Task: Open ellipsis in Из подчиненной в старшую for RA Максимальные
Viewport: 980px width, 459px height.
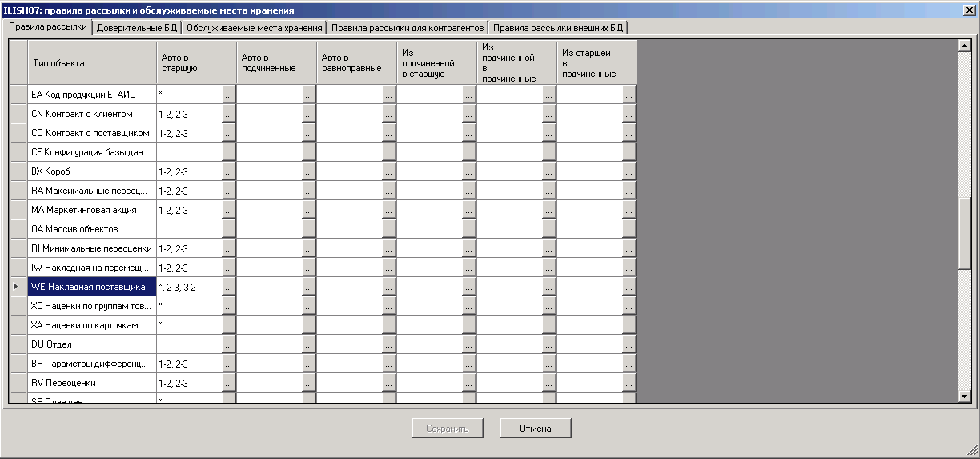Action: point(469,191)
